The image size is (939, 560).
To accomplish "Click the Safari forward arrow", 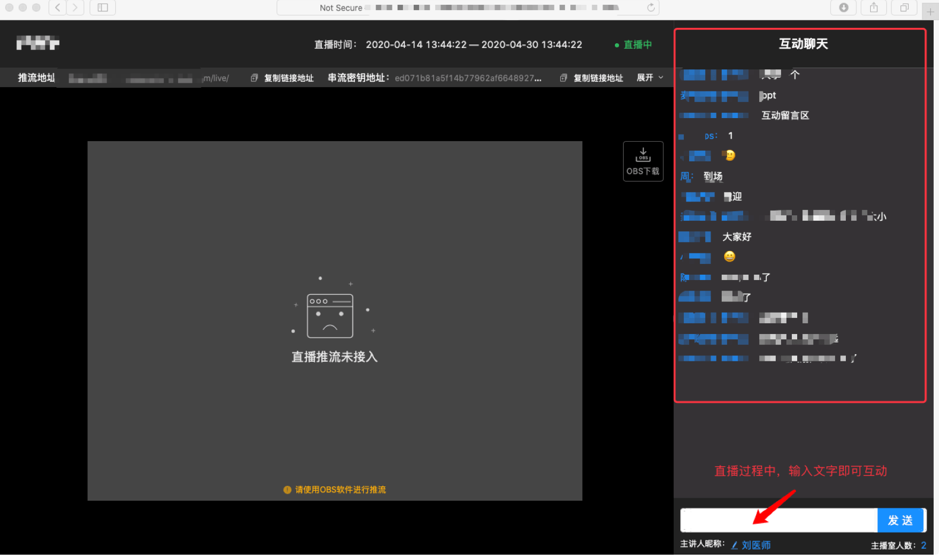I will coord(75,8).
